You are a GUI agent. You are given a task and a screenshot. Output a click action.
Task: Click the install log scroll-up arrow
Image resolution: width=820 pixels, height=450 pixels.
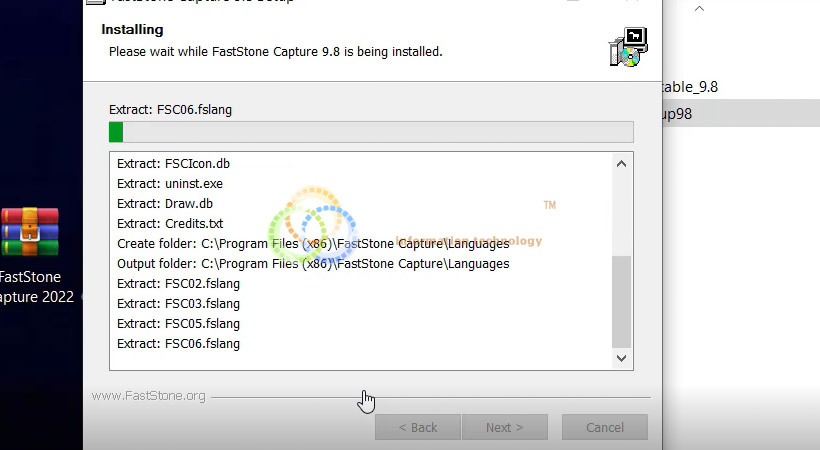coord(621,164)
